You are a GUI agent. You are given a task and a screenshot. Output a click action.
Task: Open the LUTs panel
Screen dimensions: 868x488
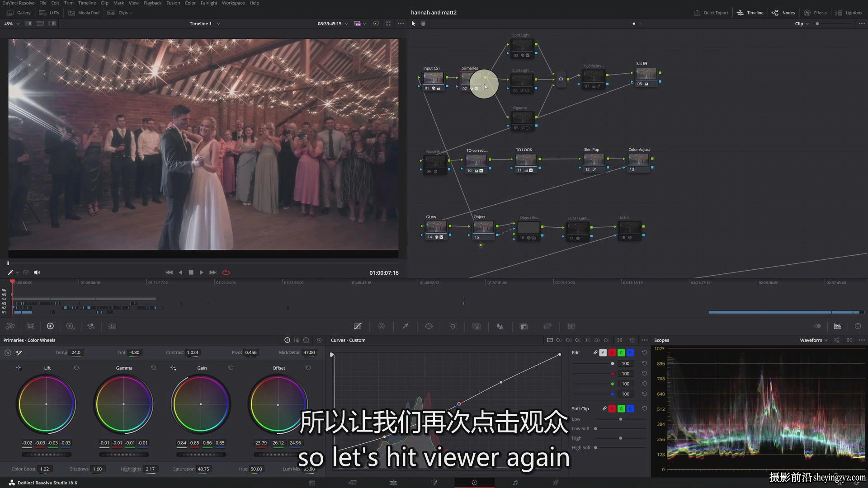pyautogui.click(x=49, y=13)
